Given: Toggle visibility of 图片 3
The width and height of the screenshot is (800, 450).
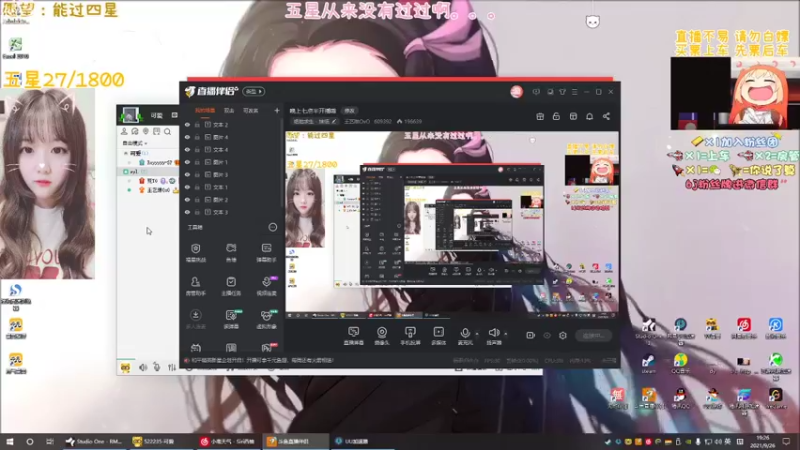Looking at the screenshot, I should [187, 174].
